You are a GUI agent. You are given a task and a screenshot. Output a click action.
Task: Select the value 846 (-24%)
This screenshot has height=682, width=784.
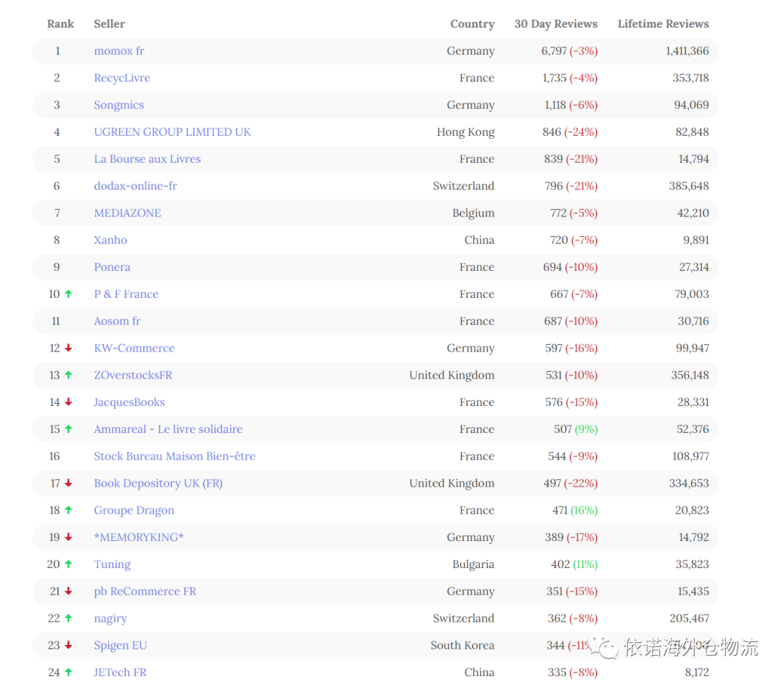click(x=570, y=132)
